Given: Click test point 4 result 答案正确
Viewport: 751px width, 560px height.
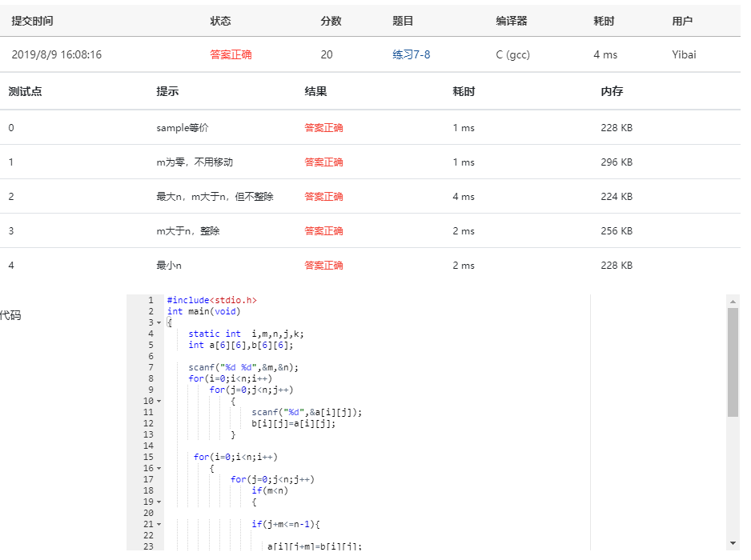Looking at the screenshot, I should pos(323,266).
